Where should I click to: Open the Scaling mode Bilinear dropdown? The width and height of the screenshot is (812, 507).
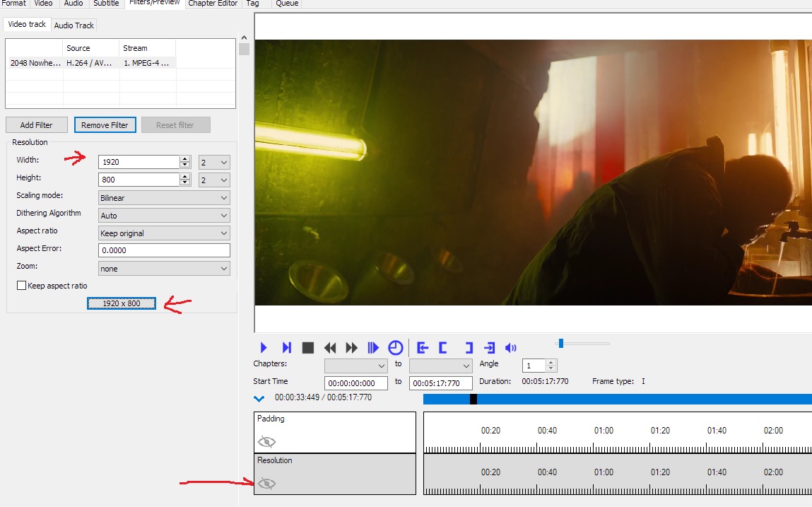pyautogui.click(x=164, y=197)
